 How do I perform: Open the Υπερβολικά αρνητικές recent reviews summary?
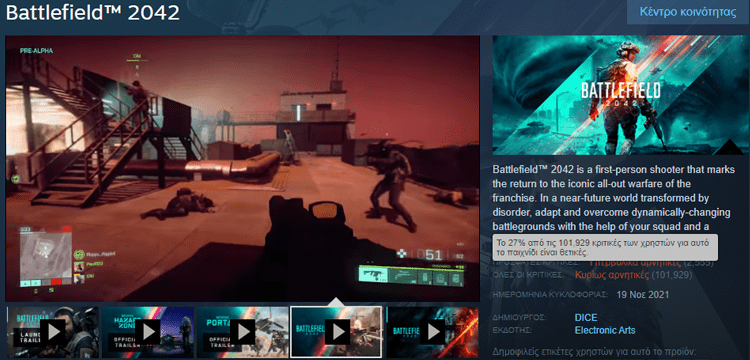click(x=634, y=263)
